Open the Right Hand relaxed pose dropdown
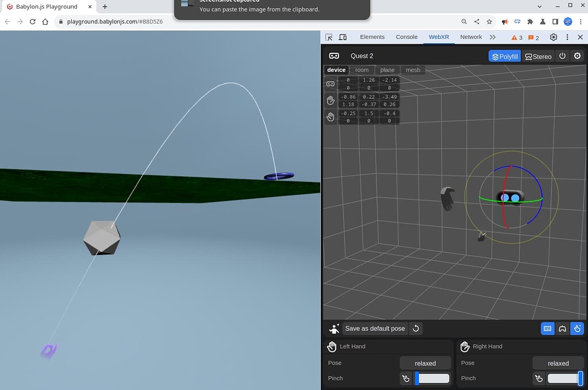This screenshot has width=588, height=390. (x=558, y=363)
